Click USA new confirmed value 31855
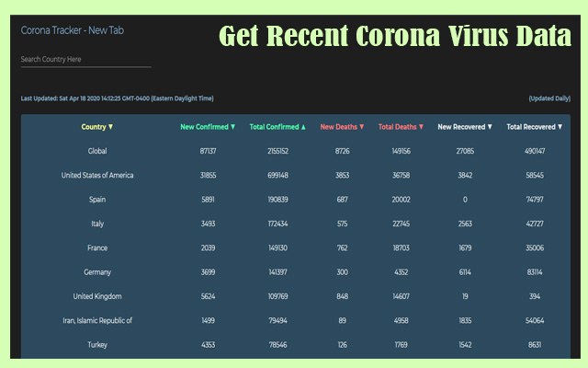The height and width of the screenshot is (368, 588). pyautogui.click(x=209, y=176)
